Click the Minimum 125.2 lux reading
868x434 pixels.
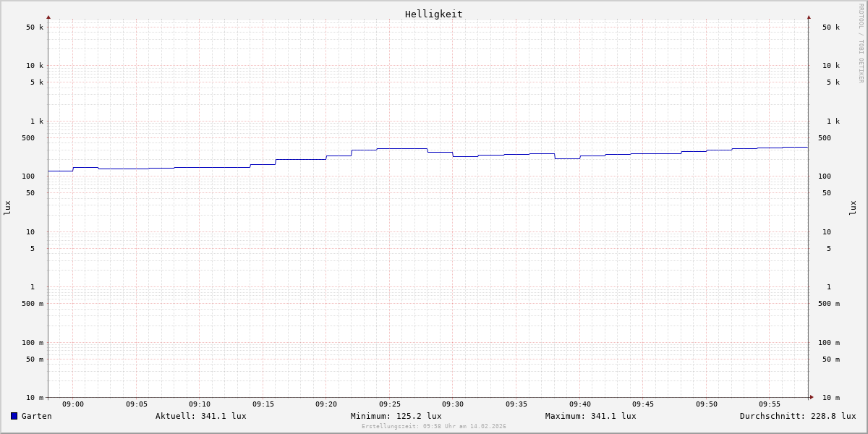[x=396, y=416]
